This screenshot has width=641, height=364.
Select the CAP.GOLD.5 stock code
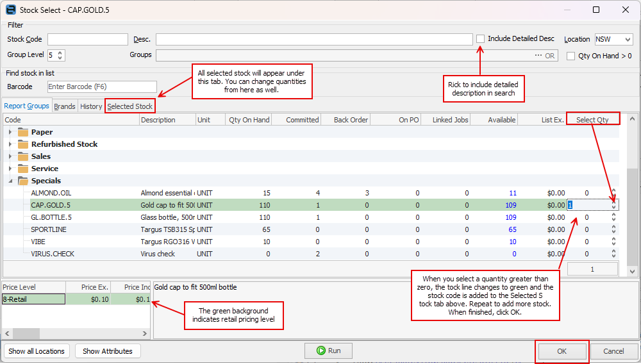click(51, 205)
